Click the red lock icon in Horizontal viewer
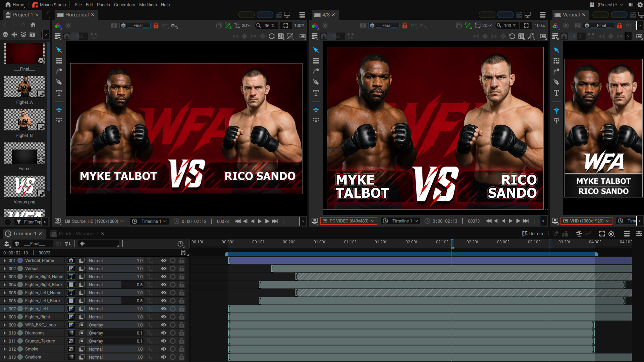The width and height of the screenshot is (644, 362). coord(156,25)
